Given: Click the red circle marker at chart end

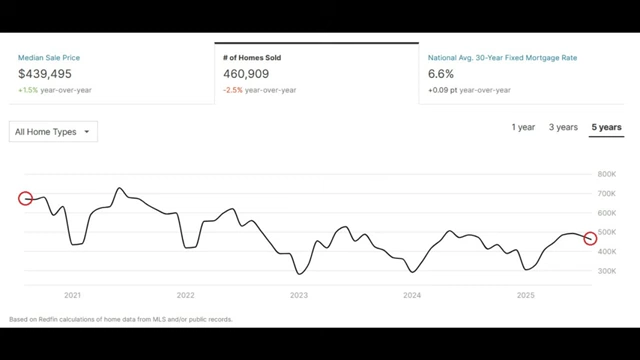Looking at the screenshot, I should coord(590,238).
